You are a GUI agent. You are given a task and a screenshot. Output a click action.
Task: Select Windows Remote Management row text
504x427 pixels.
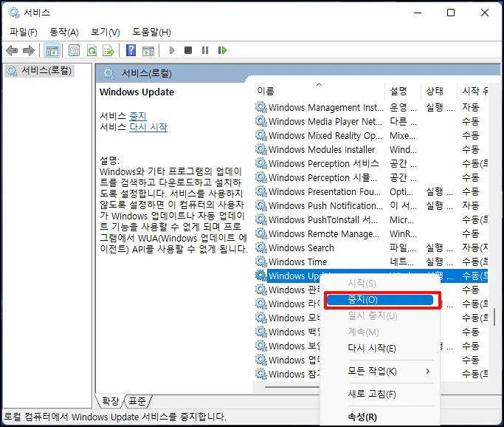(x=324, y=234)
